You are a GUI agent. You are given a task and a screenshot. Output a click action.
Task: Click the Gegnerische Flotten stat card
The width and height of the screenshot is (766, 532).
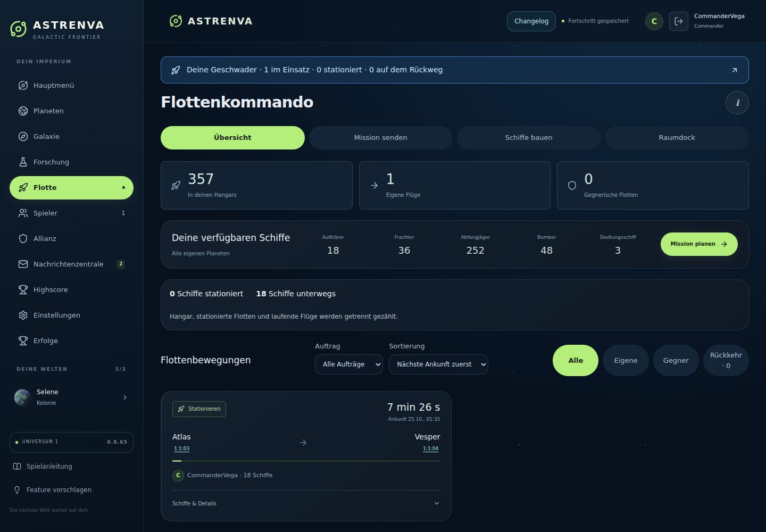(x=653, y=186)
